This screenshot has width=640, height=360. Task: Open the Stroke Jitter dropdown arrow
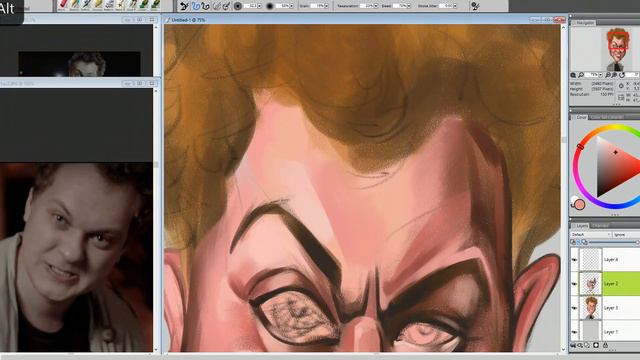[x=456, y=6]
